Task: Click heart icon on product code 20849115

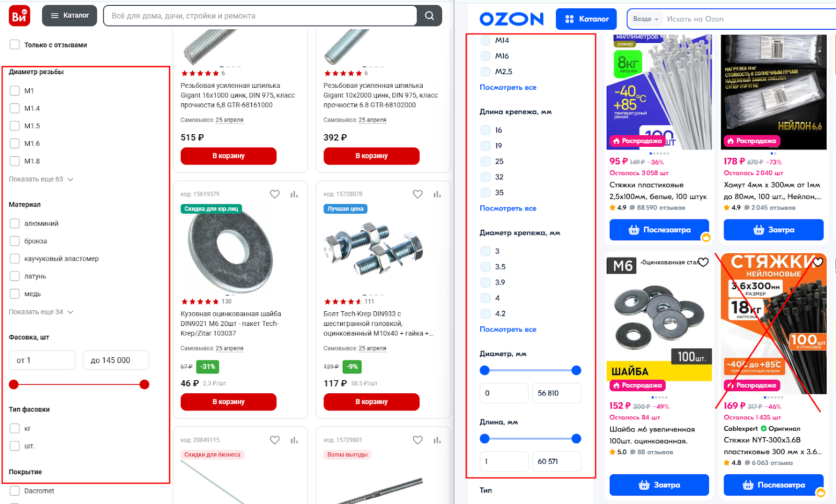Action: click(x=275, y=440)
